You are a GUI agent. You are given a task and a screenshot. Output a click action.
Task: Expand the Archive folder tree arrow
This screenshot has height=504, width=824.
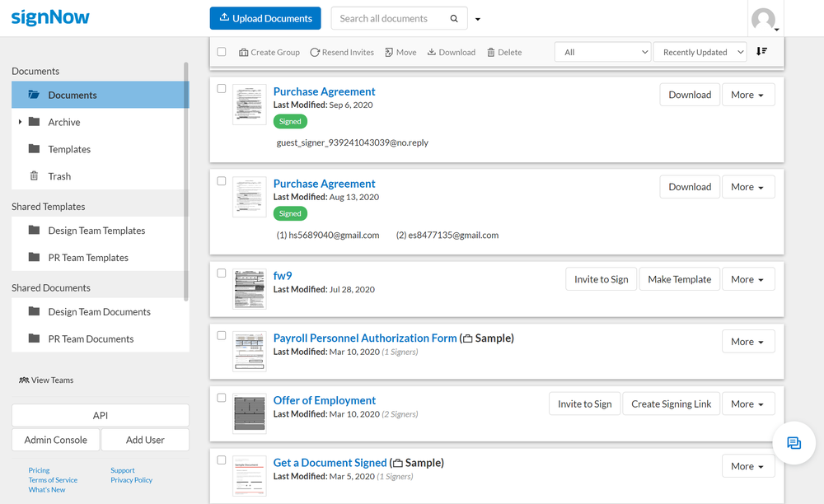(20, 122)
